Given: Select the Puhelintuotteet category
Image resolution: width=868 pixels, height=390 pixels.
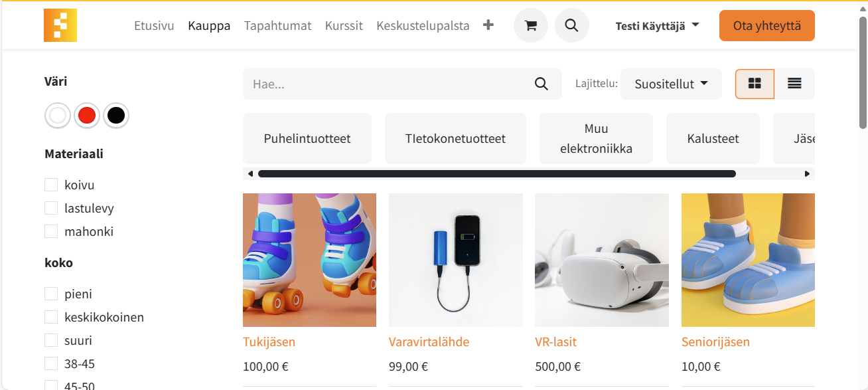Looking at the screenshot, I should pos(307,138).
